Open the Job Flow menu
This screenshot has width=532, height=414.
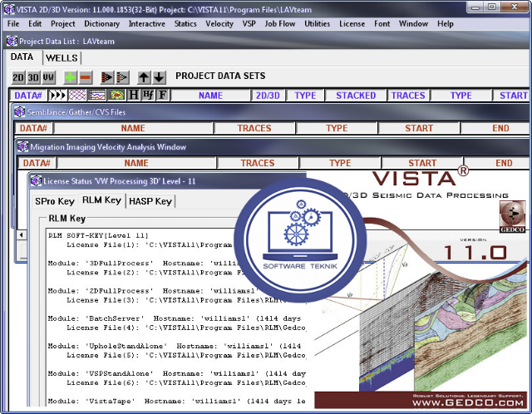click(280, 24)
